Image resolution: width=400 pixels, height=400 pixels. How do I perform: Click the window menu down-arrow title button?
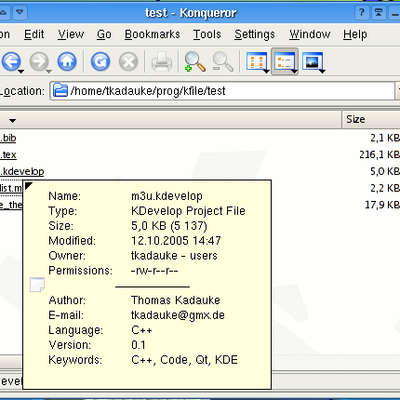coord(20,13)
